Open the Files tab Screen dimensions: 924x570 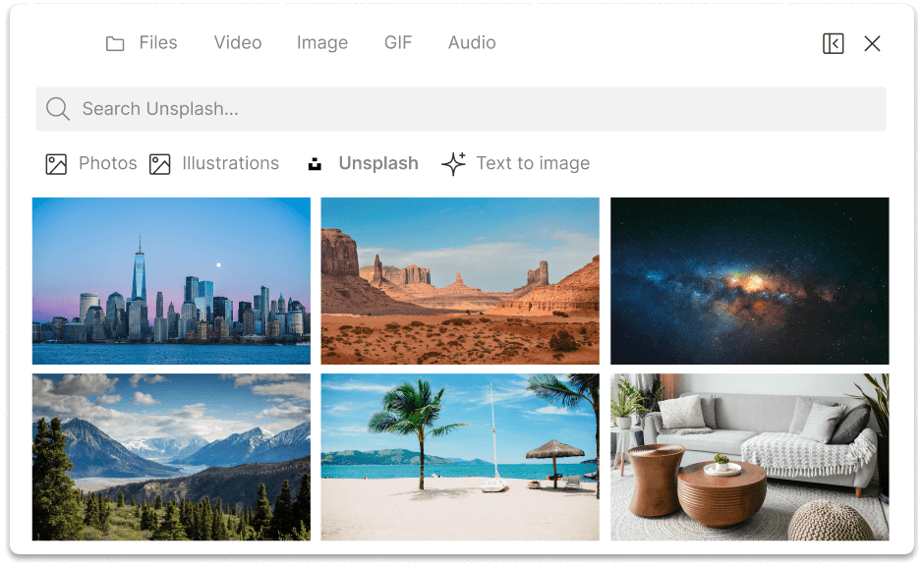[157, 43]
